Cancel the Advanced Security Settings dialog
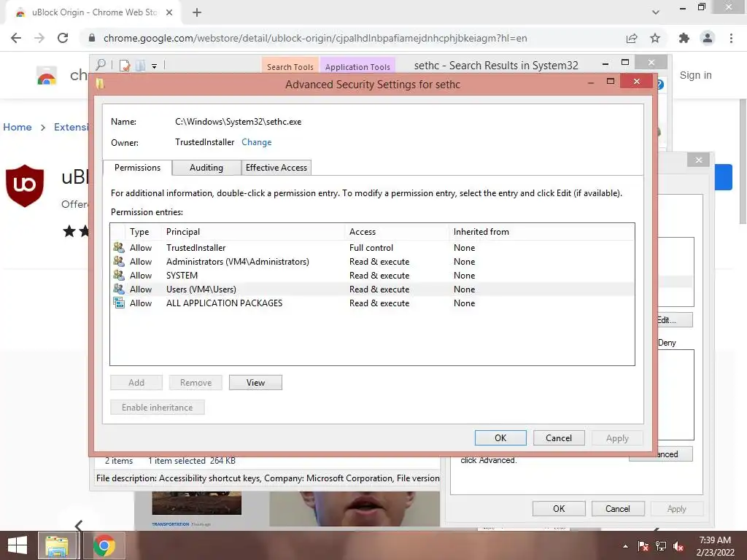 coord(558,438)
